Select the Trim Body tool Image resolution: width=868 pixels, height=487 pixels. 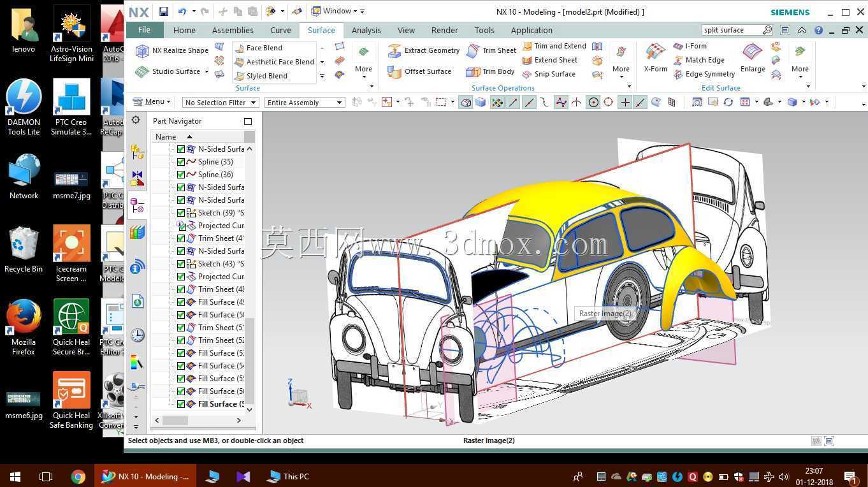[x=490, y=71]
